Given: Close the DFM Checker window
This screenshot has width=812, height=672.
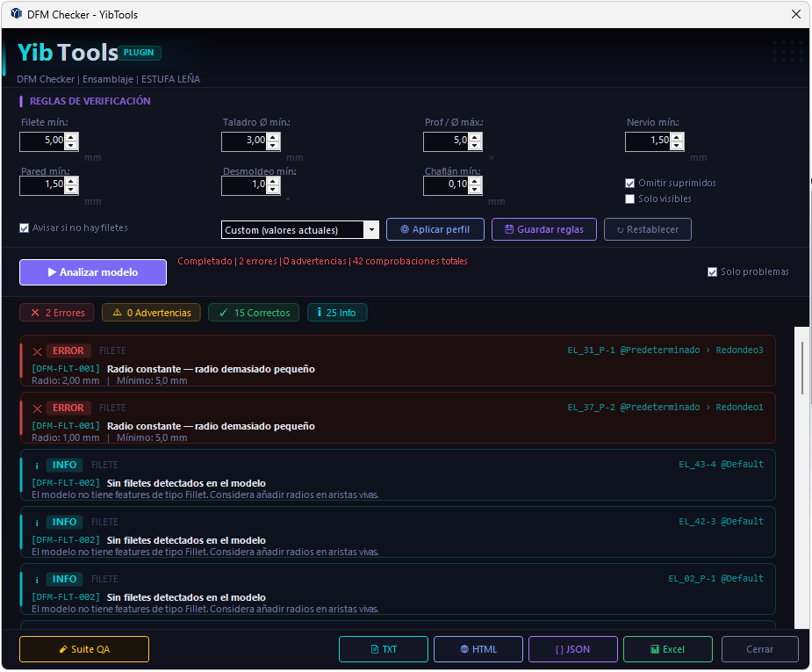Looking at the screenshot, I should point(796,14).
